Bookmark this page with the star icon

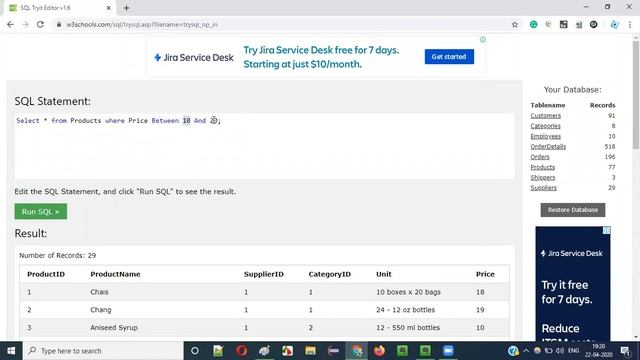tap(515, 24)
